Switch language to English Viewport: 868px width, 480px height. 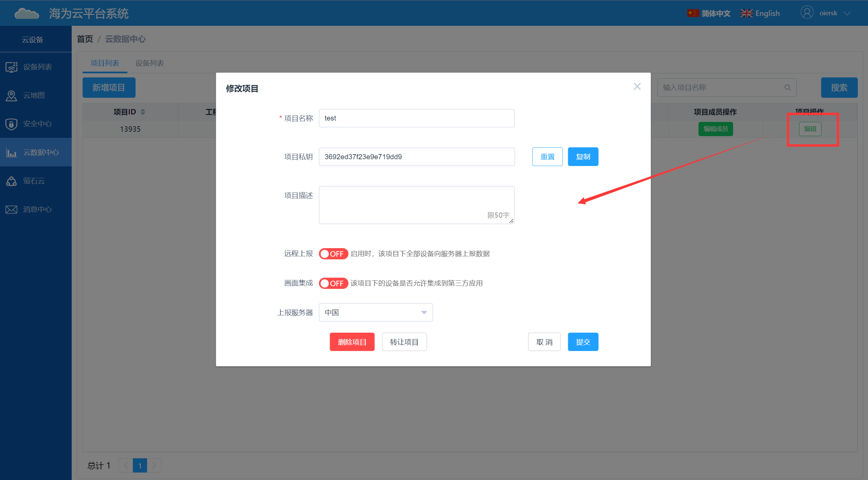[767, 13]
